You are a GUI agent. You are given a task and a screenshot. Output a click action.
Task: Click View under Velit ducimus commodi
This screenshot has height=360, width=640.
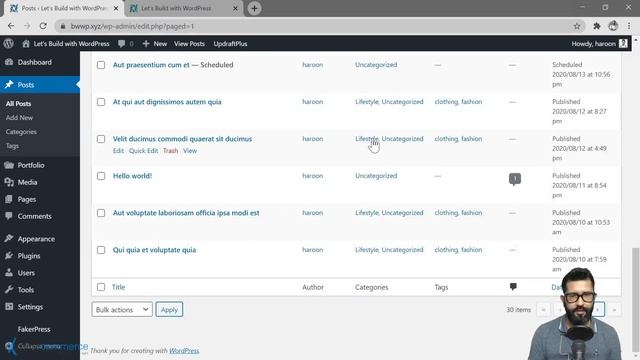(190, 151)
